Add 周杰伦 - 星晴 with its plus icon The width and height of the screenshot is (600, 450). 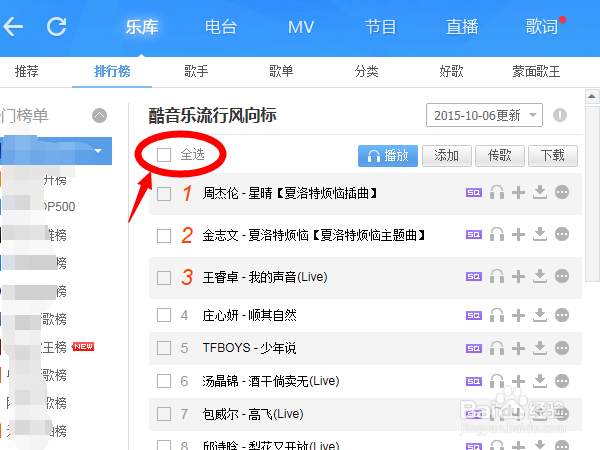(x=518, y=192)
